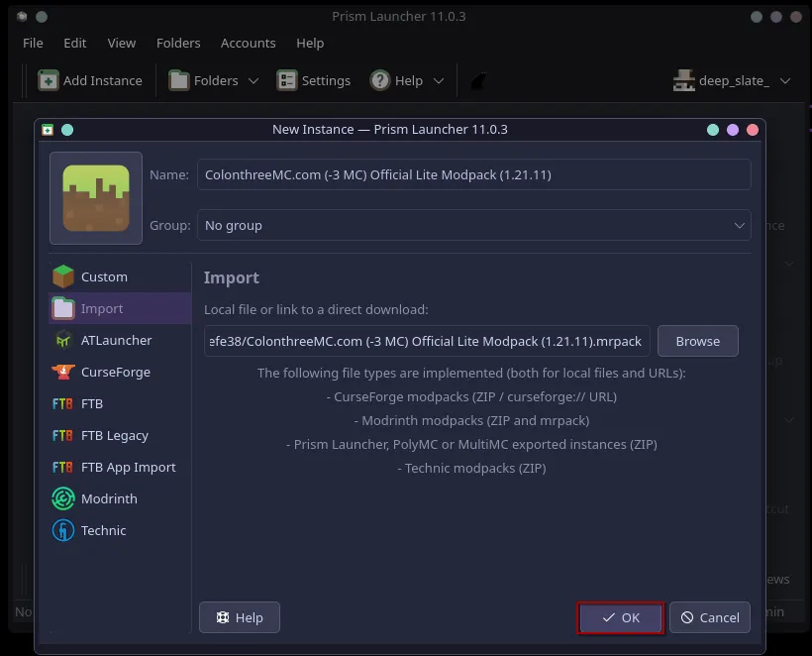Click the Folders toolbar folder icon
812x656 pixels.
179,80
